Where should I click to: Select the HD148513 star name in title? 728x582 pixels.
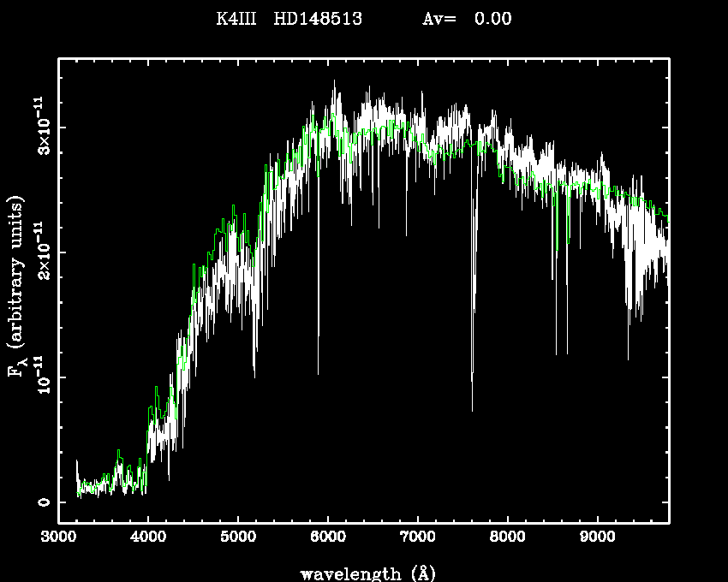(x=317, y=19)
